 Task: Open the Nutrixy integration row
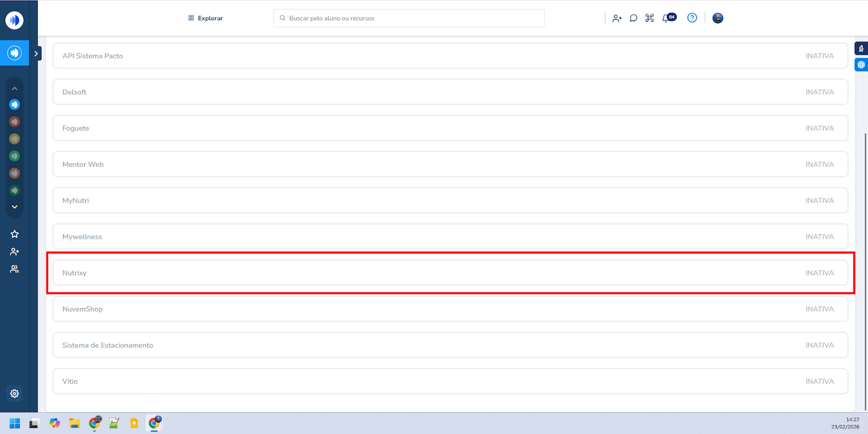coord(450,273)
